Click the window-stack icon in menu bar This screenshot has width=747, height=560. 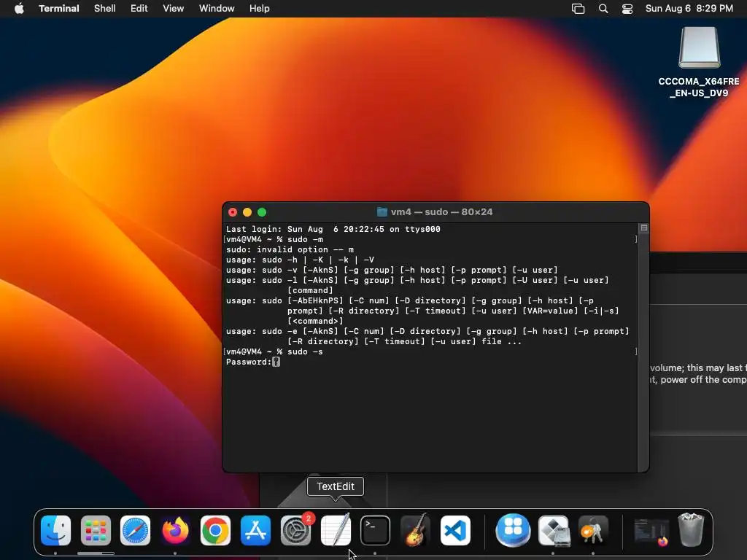point(578,9)
